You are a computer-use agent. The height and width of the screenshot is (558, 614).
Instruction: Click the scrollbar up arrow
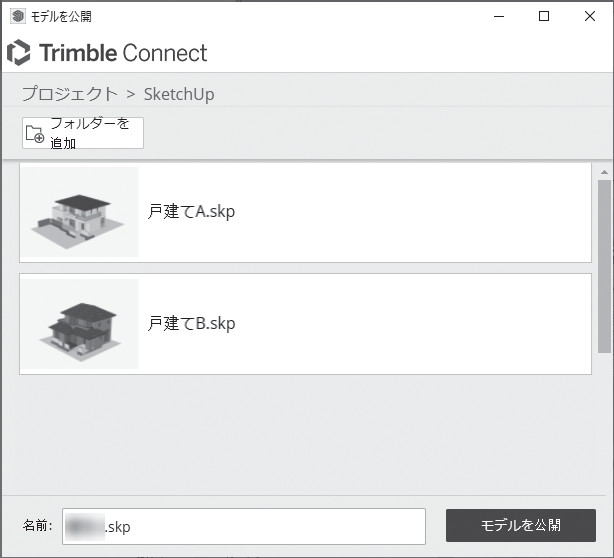[604, 172]
